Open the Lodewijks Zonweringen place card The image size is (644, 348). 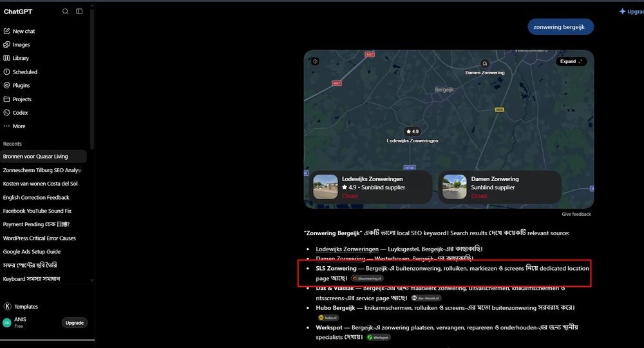tap(371, 187)
